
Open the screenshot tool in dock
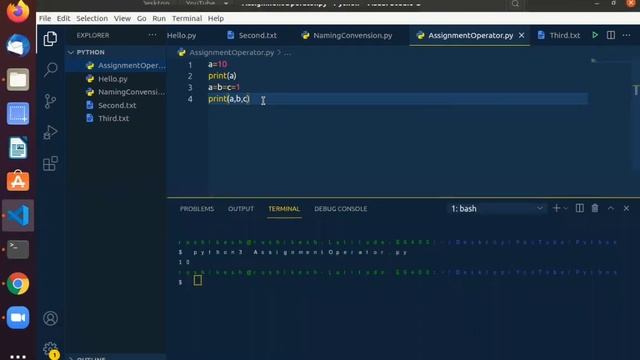18,113
